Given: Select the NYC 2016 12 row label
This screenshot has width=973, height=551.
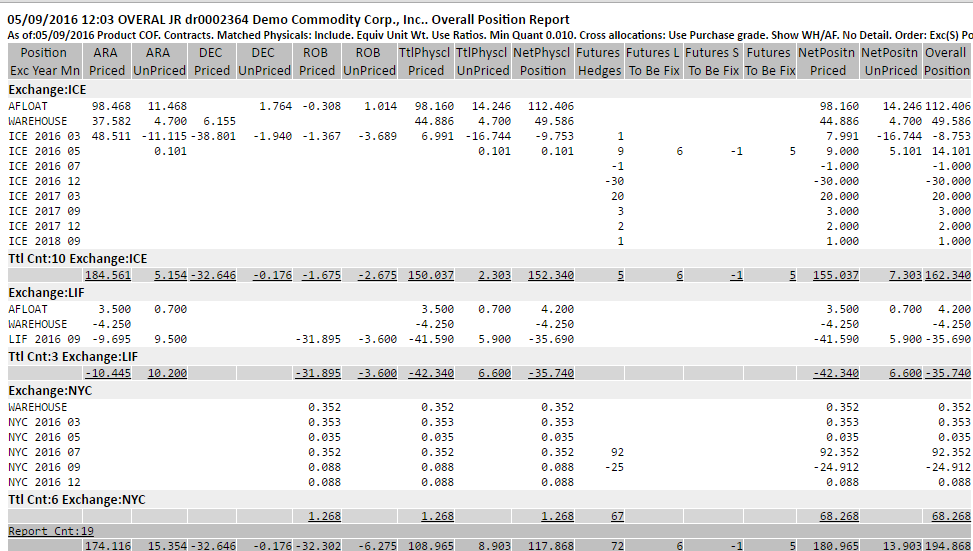Looking at the screenshot, I should 44,482.
